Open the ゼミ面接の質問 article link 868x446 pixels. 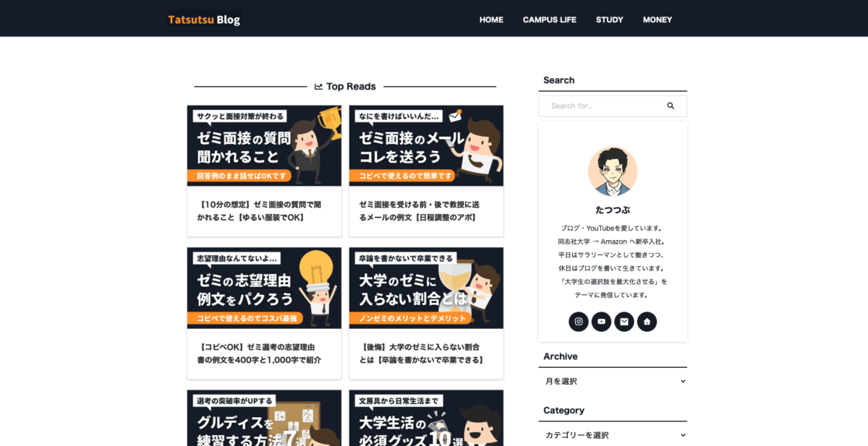(264, 210)
